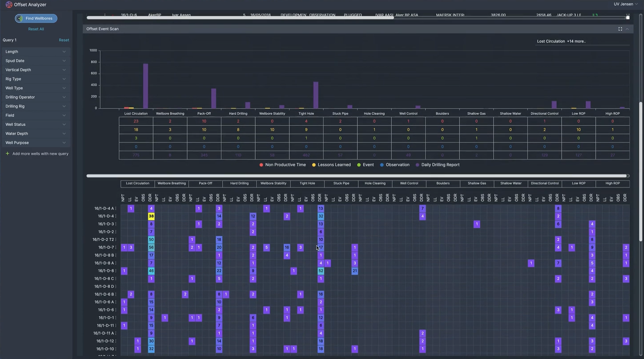Expand the Rig Type filter
Screen dimensions: 644x359
[36, 79]
